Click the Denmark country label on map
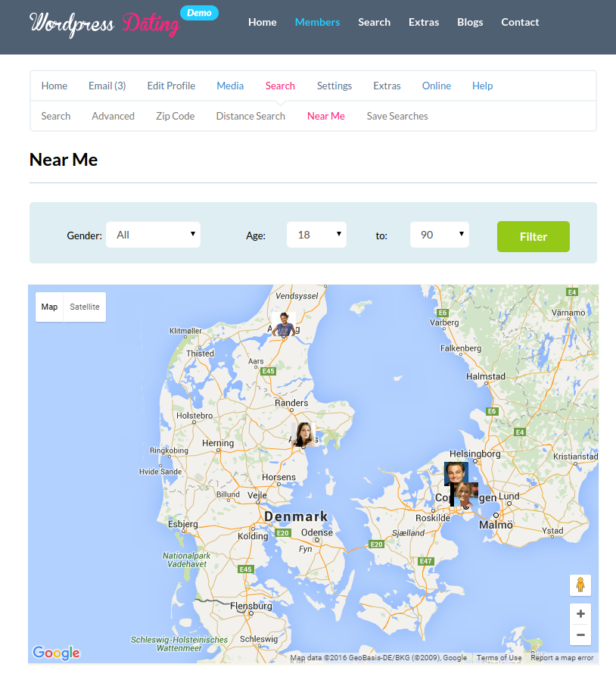 296,516
